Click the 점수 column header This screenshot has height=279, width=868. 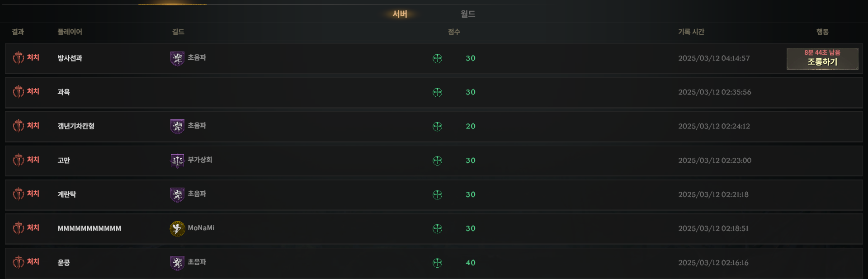pos(454,32)
